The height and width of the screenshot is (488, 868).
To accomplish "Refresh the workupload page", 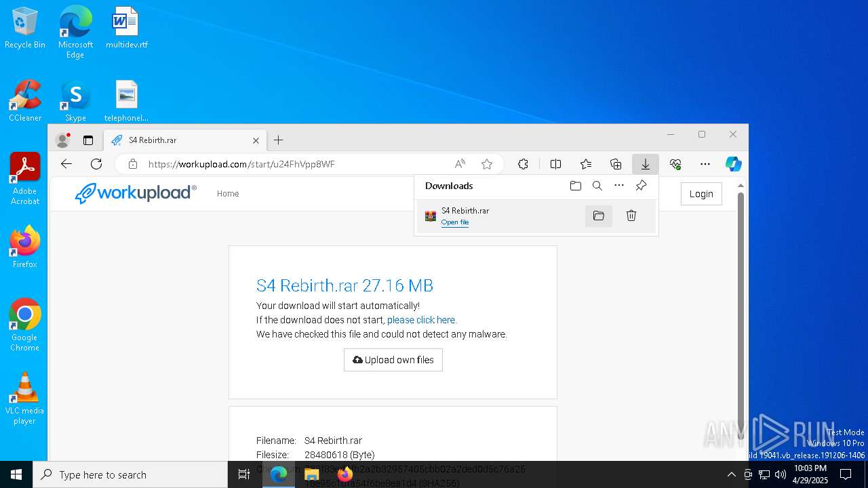I will tap(96, 164).
